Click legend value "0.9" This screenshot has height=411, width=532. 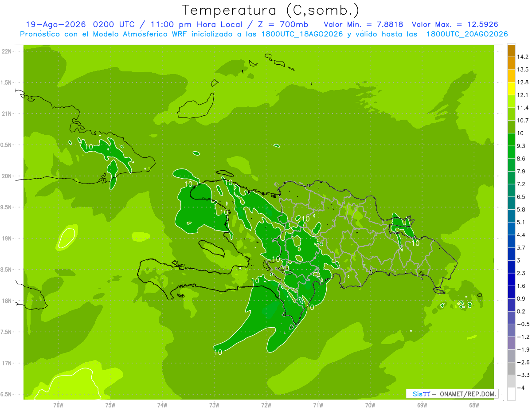point(521,298)
